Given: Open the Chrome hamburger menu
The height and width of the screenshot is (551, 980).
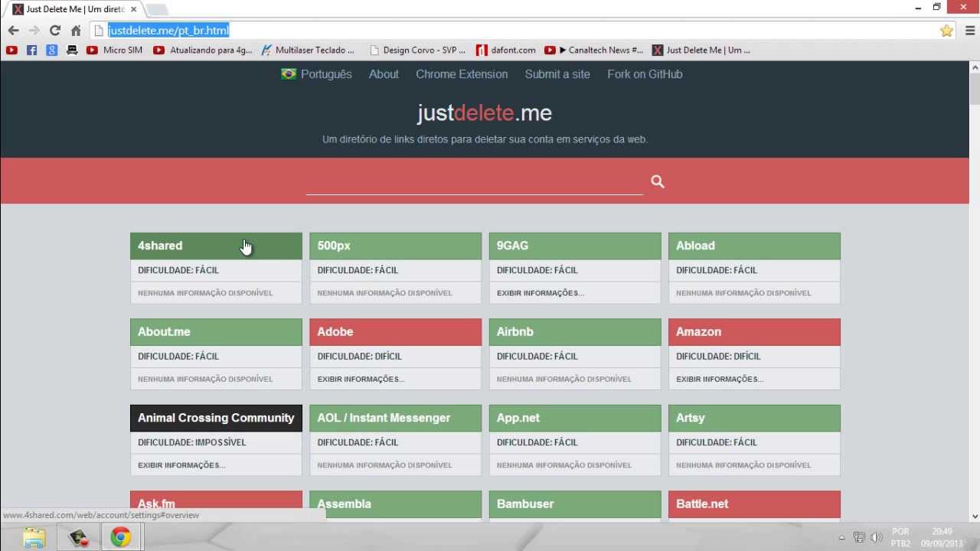Looking at the screenshot, I should pos(969,31).
